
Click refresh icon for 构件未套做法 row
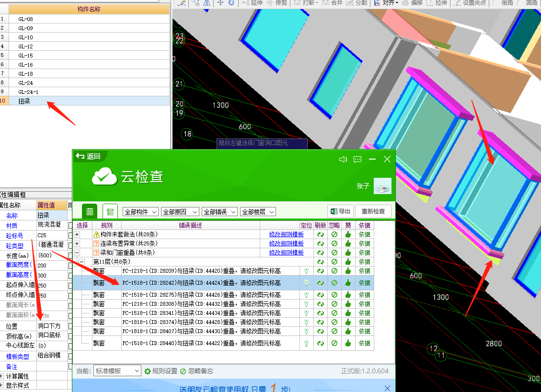pyautogui.click(x=321, y=235)
